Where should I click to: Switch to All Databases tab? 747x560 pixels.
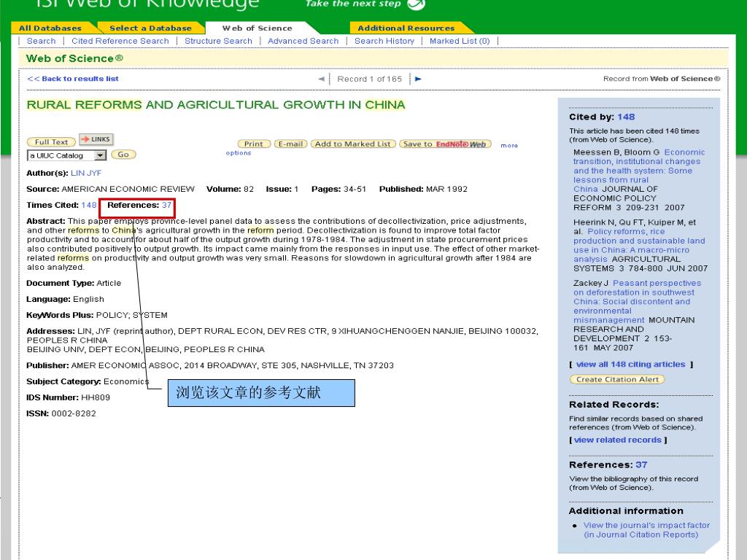(50, 28)
